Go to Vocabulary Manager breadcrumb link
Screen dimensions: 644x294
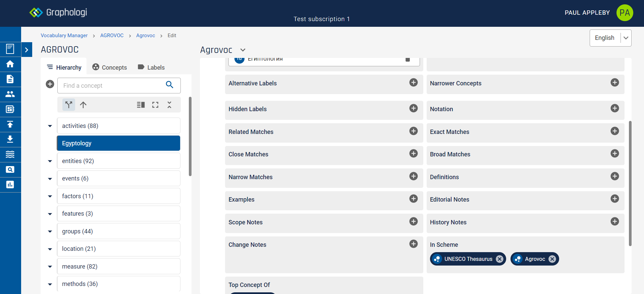coord(64,35)
